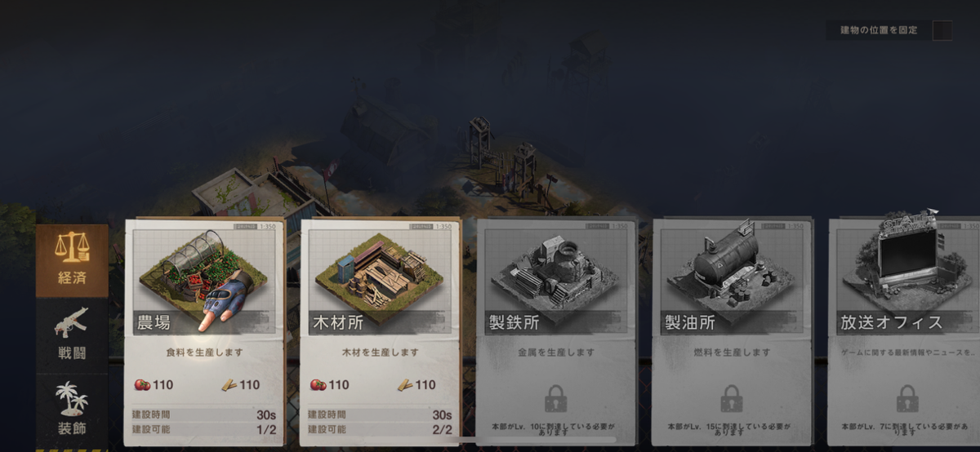Tap the scales icon in the sidebar
This screenshot has height=452, width=980.
click(72, 249)
